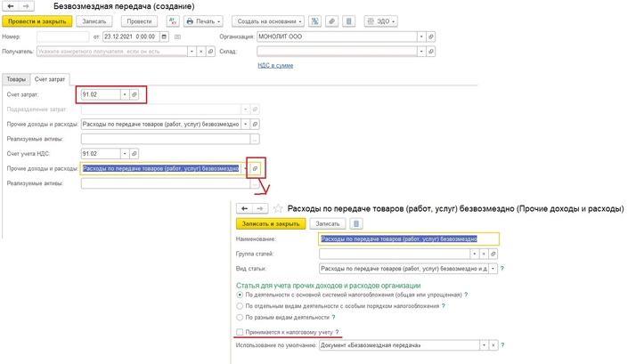This screenshot has height=364, width=636.
Task: Focus the Номер input field
Action: [63, 36]
